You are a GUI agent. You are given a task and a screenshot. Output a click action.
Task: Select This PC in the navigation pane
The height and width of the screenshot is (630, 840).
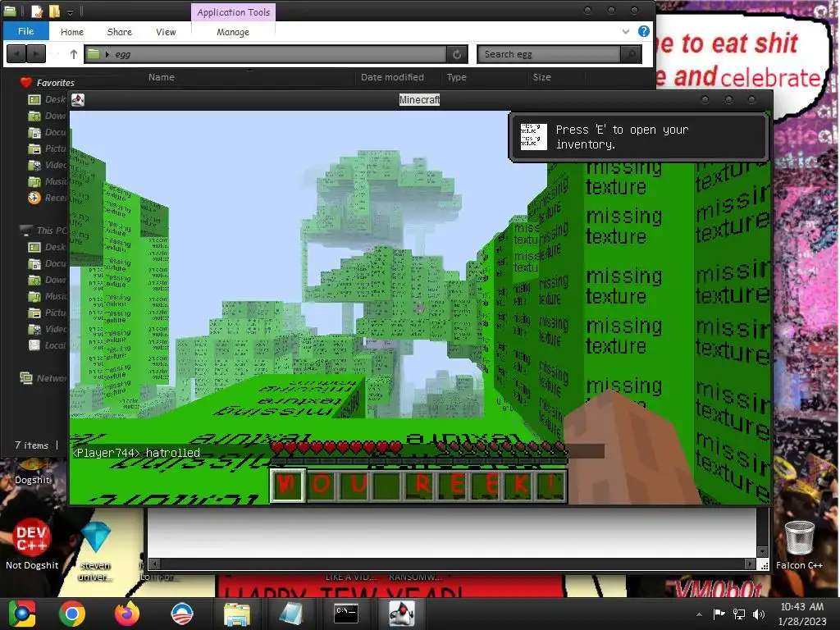pos(44,231)
